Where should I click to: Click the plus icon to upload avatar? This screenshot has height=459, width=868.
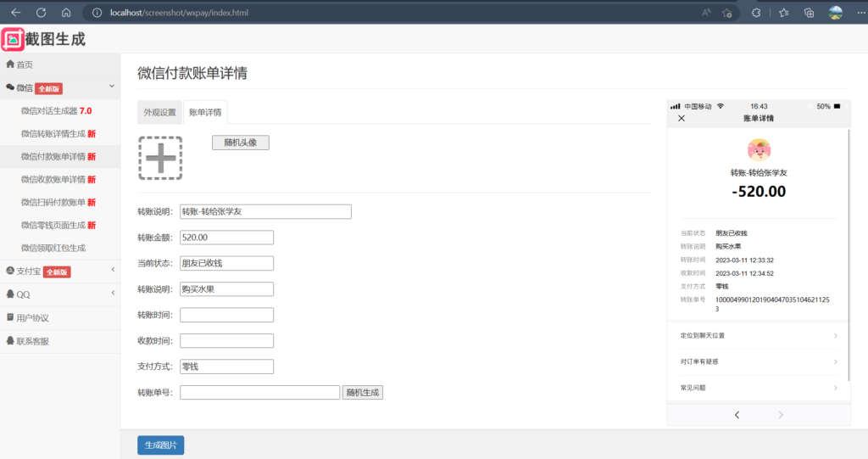[x=160, y=158]
